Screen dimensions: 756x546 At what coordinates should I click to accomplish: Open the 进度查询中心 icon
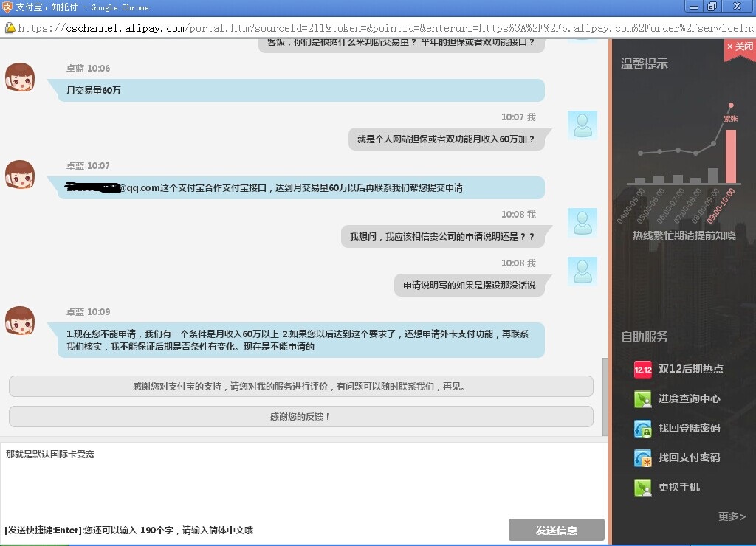[x=642, y=399]
